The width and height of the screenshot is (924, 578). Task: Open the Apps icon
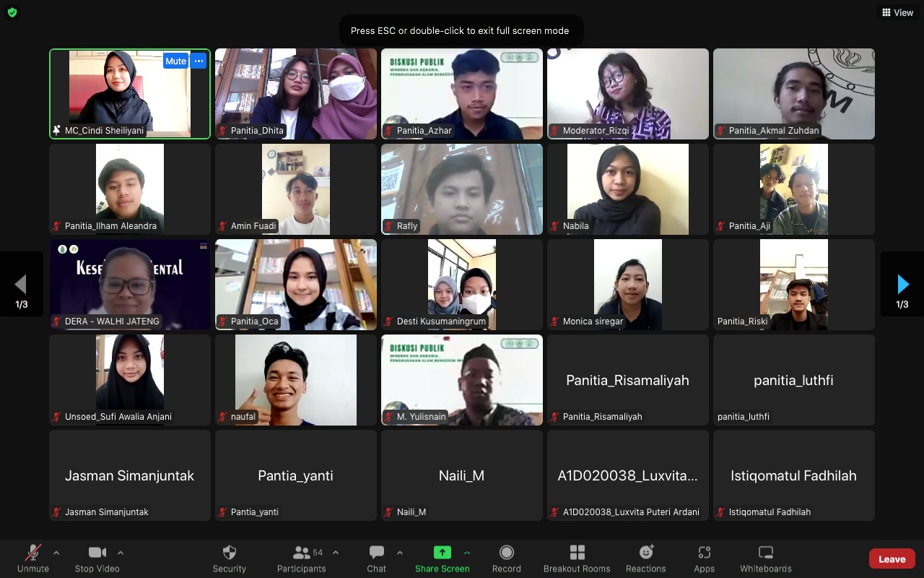point(705,553)
